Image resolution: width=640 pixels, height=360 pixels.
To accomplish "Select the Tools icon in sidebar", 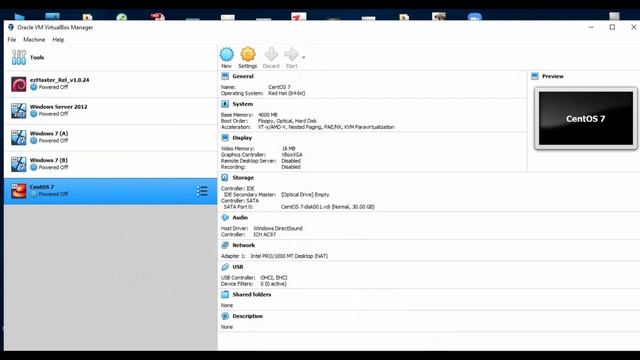I will point(19,58).
